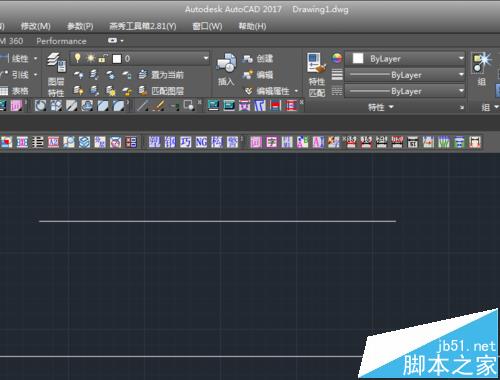Open the linetype ByLayer dropdown in bottom row

pyautogui.click(x=405, y=91)
